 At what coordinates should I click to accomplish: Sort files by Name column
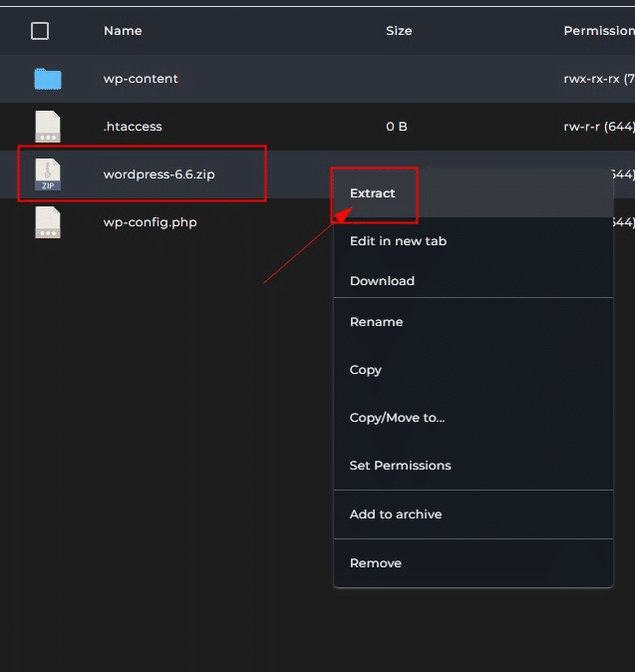click(x=123, y=31)
